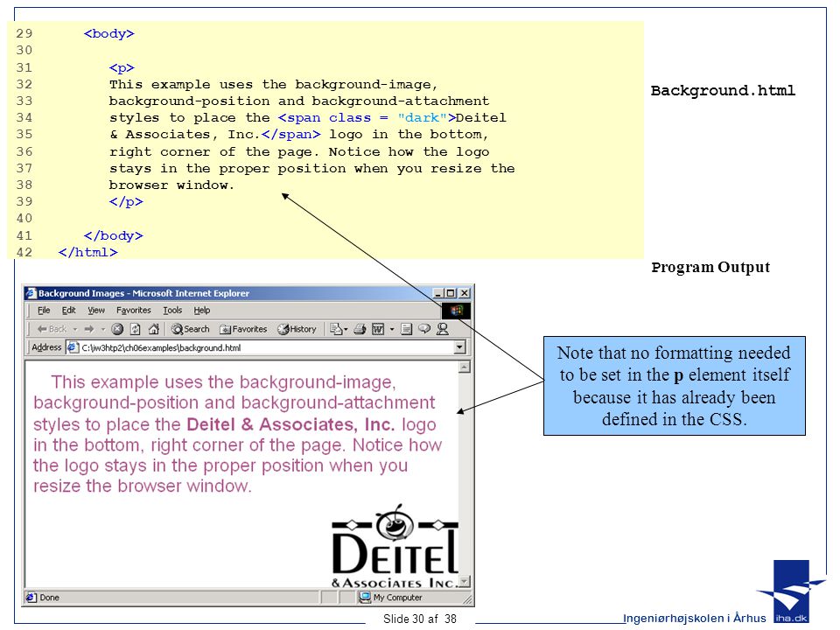Image resolution: width=840 pixels, height=630 pixels.
Task: Click the IE page icon beside Done
Action: [31, 598]
